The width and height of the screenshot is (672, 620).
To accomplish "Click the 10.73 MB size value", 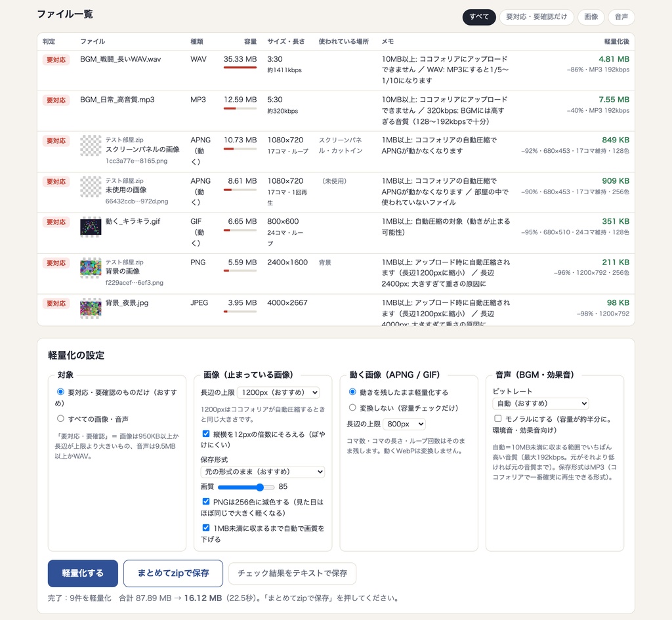I will [x=240, y=140].
